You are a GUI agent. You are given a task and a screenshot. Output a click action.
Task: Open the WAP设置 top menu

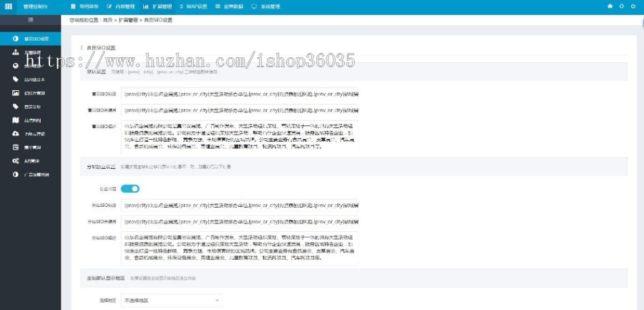[193, 6]
